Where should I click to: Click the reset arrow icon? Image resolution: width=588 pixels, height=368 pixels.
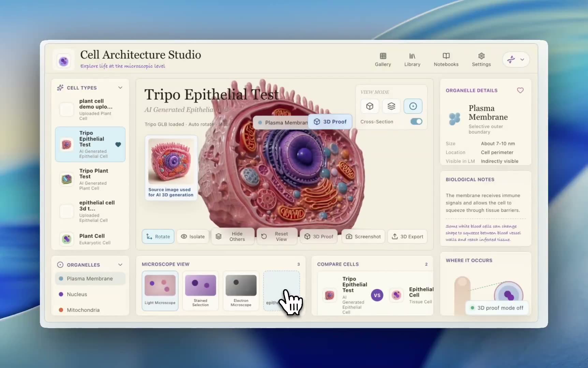click(x=264, y=236)
